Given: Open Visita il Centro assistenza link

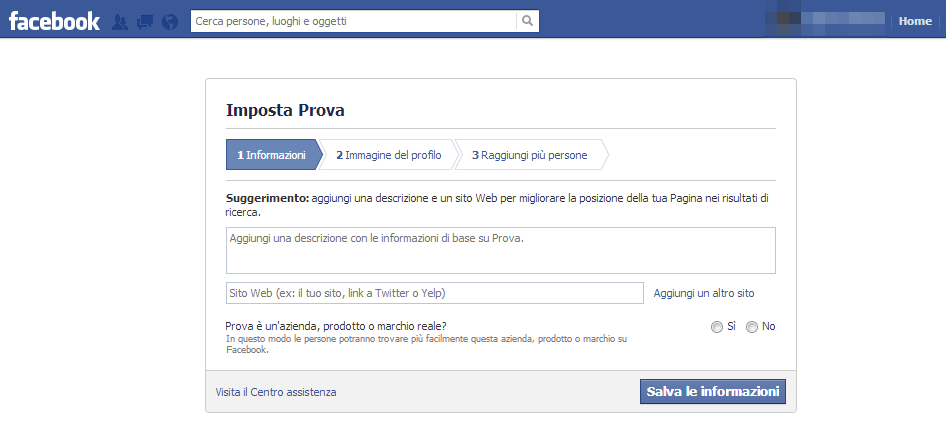Looking at the screenshot, I should (276, 392).
